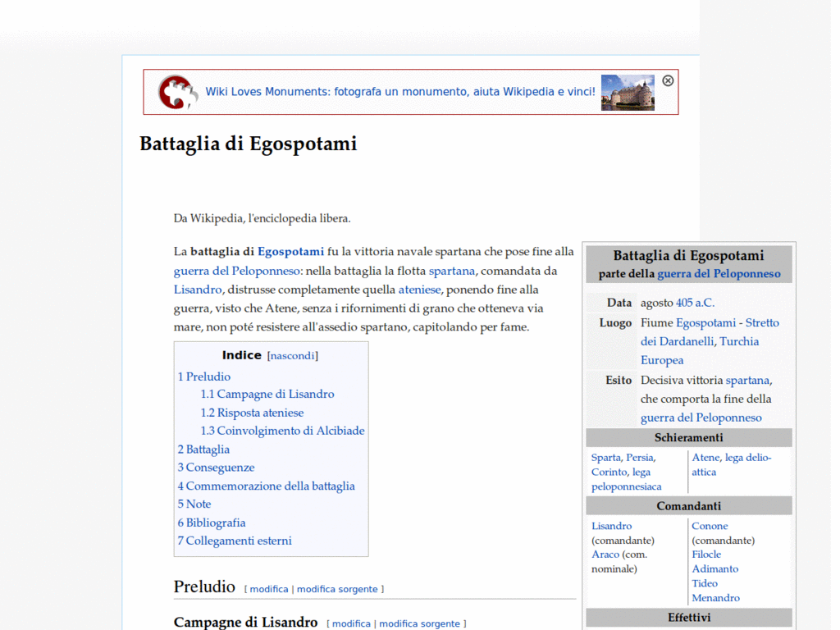The height and width of the screenshot is (630, 840).
Task: Open lega delio-attica link
Action: pos(732,465)
